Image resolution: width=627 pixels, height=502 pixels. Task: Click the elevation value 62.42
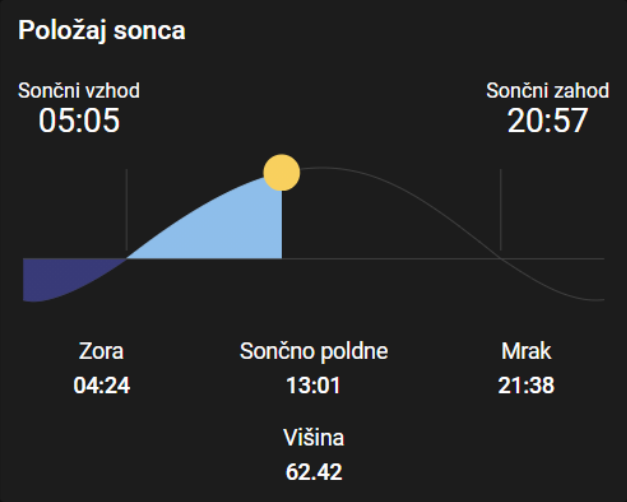(x=314, y=472)
